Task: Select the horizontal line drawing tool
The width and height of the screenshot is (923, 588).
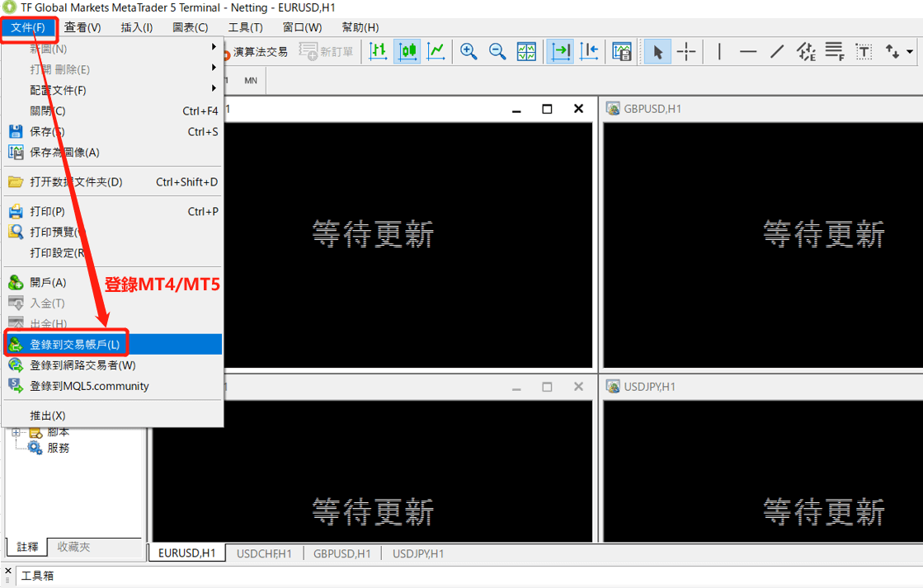Action: click(748, 51)
